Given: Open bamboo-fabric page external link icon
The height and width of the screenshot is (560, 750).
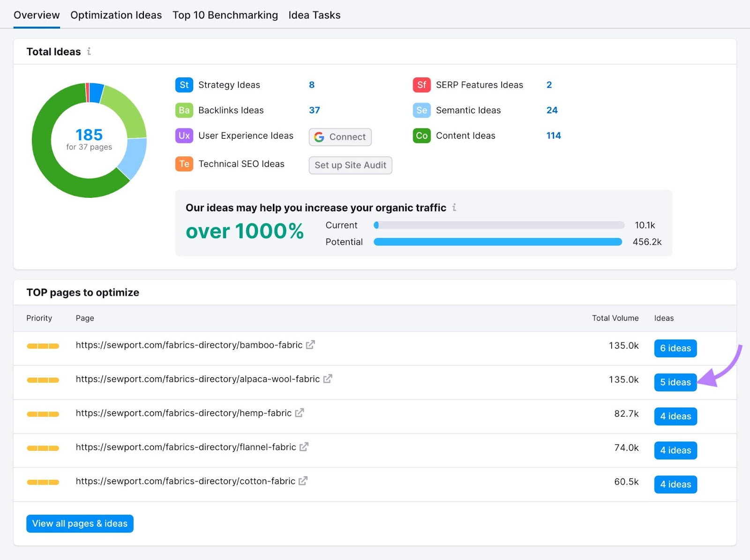Looking at the screenshot, I should click(x=310, y=345).
